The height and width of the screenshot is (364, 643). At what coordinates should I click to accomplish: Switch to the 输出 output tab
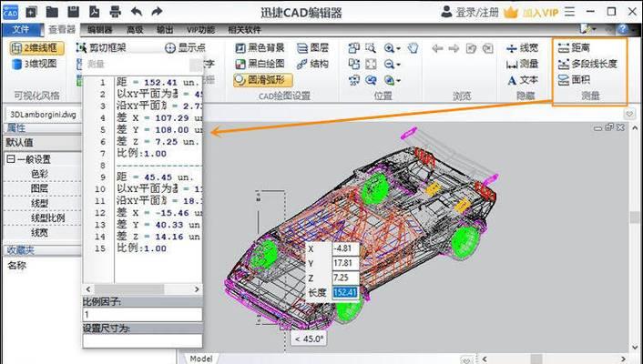coord(165,29)
